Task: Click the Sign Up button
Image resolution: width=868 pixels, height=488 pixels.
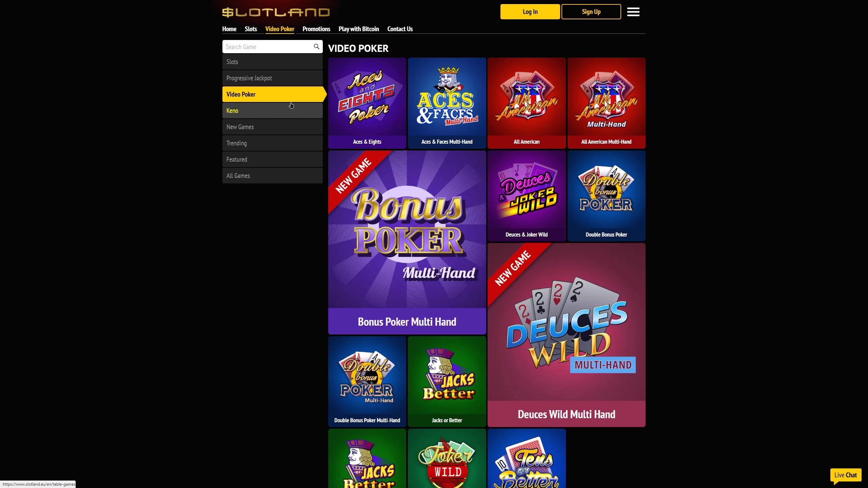Action: [591, 12]
